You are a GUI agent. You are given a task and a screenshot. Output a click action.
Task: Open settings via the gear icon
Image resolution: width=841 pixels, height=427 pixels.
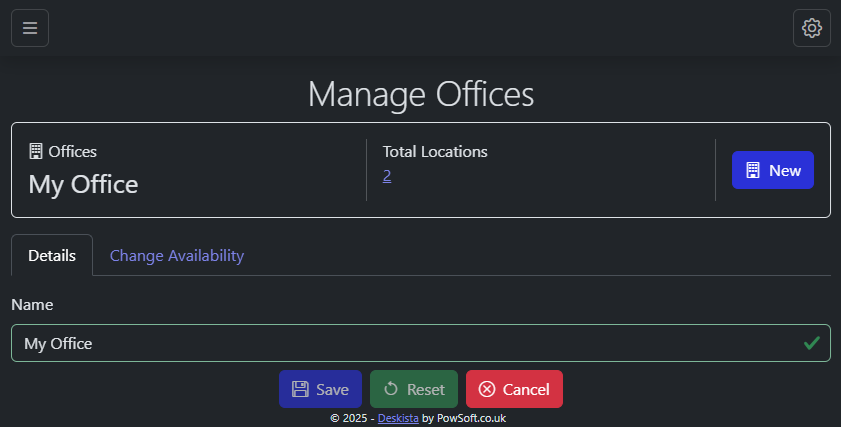811,28
